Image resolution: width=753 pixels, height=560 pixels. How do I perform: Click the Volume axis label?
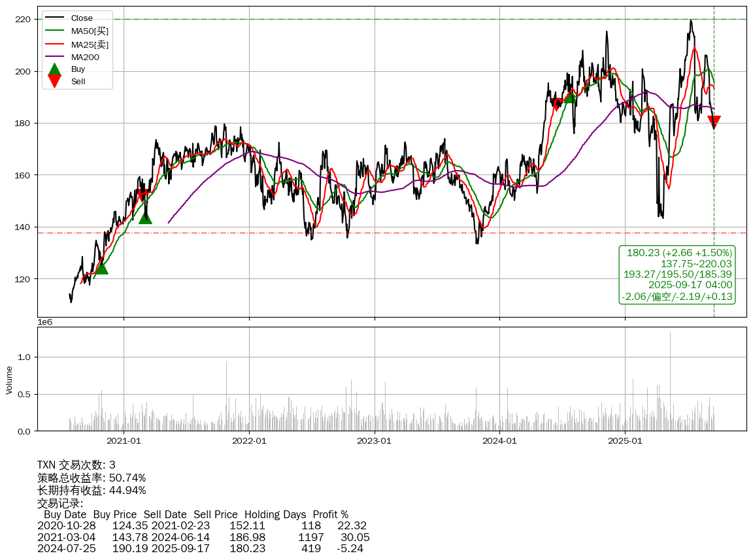(9, 380)
